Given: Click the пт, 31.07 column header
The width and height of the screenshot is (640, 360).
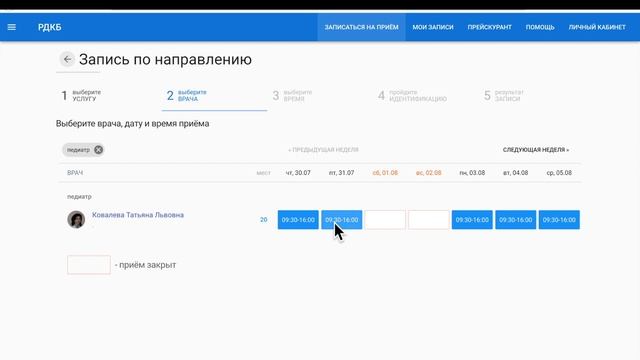Looking at the screenshot, I should [x=342, y=173].
